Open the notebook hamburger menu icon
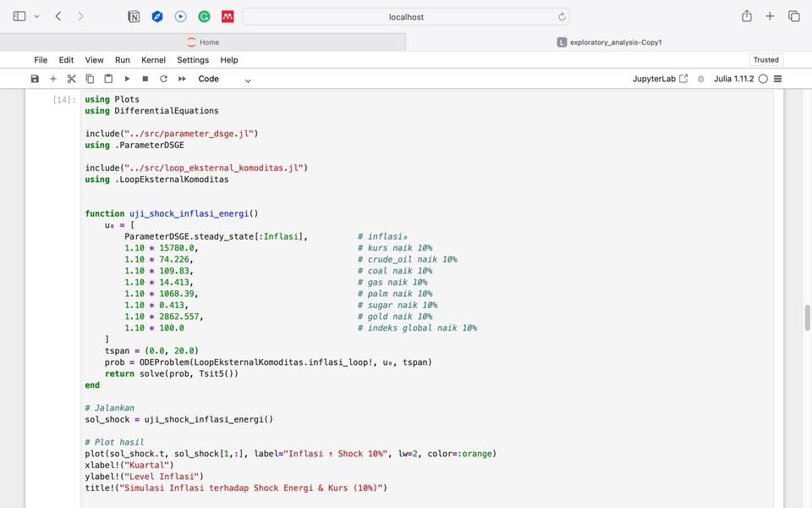The width and height of the screenshot is (812, 508). point(778,79)
